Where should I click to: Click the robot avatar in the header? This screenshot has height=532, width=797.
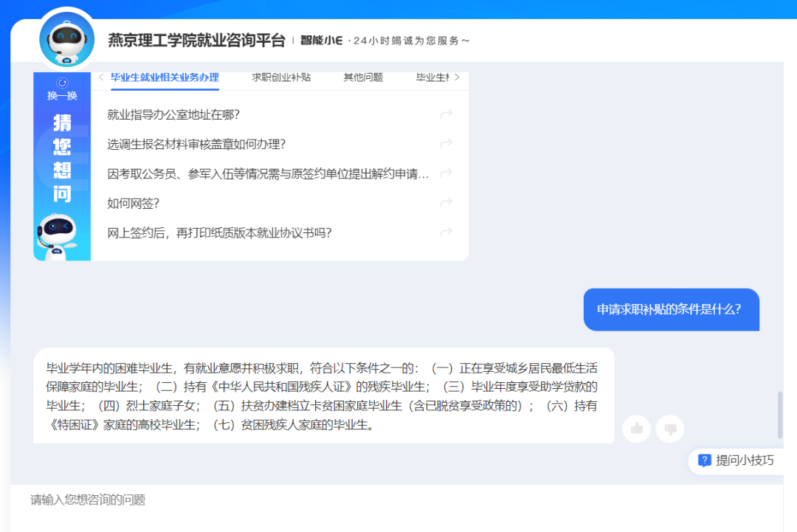(66, 38)
